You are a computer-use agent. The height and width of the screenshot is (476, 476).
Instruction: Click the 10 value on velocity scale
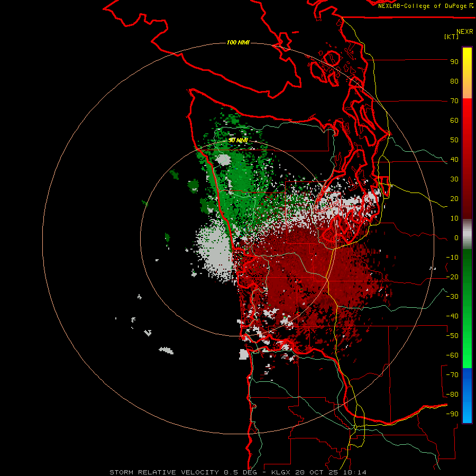pyautogui.click(x=454, y=218)
